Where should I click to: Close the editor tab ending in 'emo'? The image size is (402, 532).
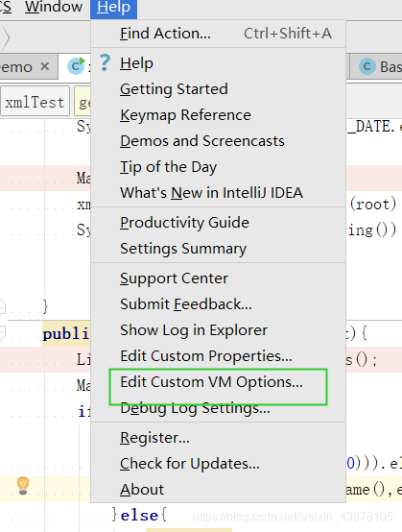coord(45,66)
